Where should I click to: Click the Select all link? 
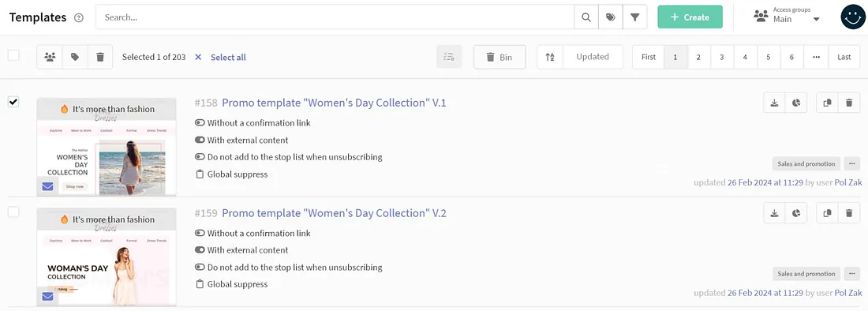click(x=228, y=57)
